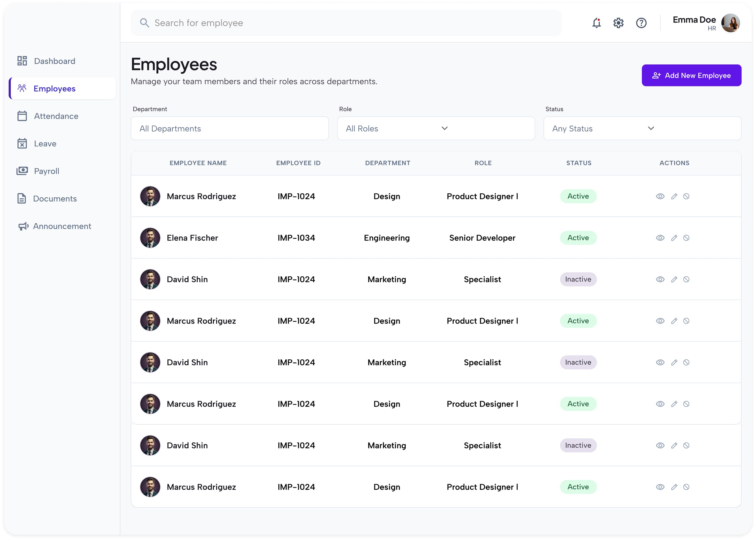Screen dimensions: 756x540
Task: Open settings via the gear icon
Action: [618, 23]
